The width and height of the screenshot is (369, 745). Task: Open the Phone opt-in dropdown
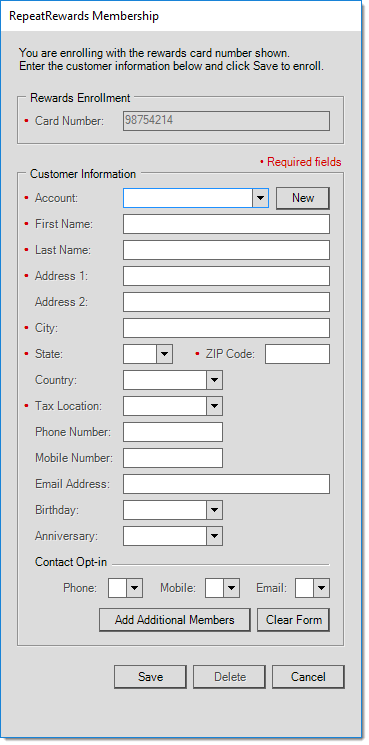(x=134, y=588)
